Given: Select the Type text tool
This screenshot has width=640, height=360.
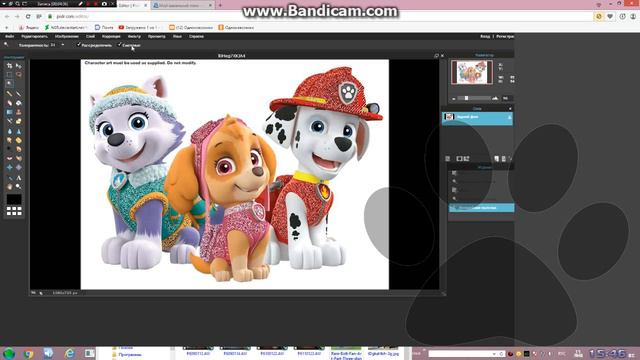Looking at the screenshot, I should pos(18,178).
